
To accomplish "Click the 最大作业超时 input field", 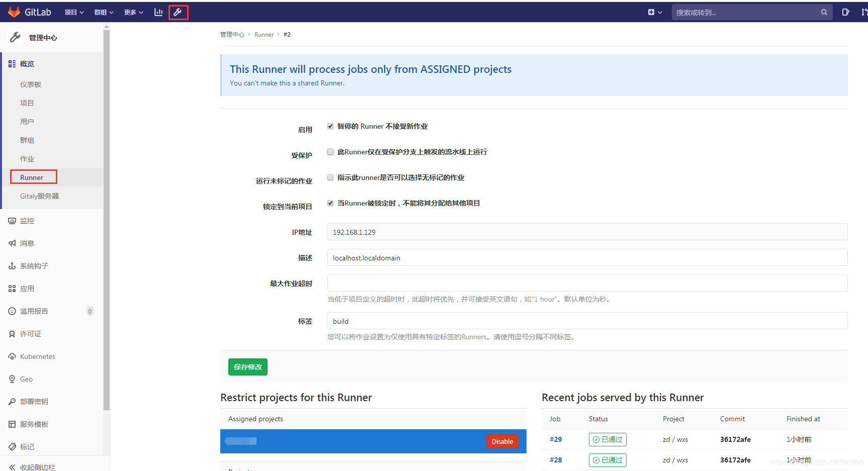I will point(587,283).
